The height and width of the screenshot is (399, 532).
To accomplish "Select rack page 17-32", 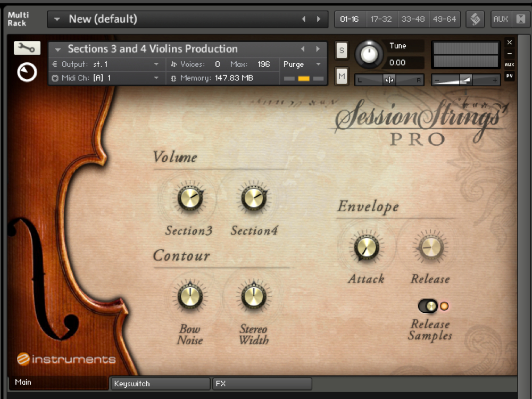I will [381, 19].
